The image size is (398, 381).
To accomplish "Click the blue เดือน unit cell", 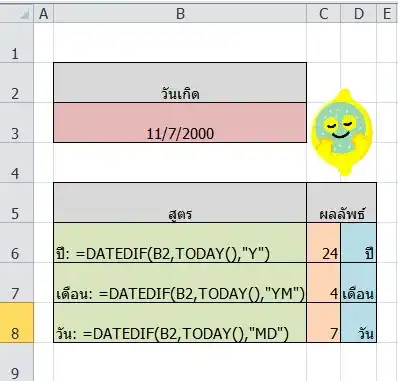I will click(359, 283).
